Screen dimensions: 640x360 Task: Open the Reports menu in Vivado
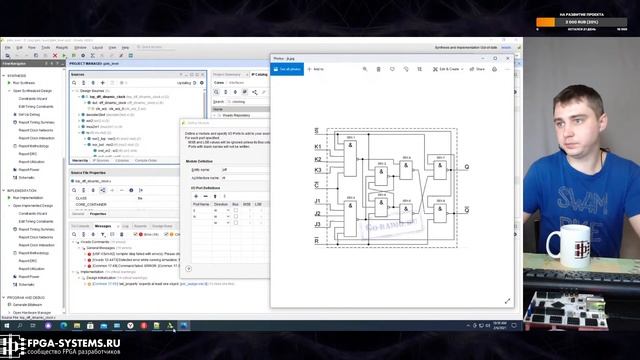point(62,47)
